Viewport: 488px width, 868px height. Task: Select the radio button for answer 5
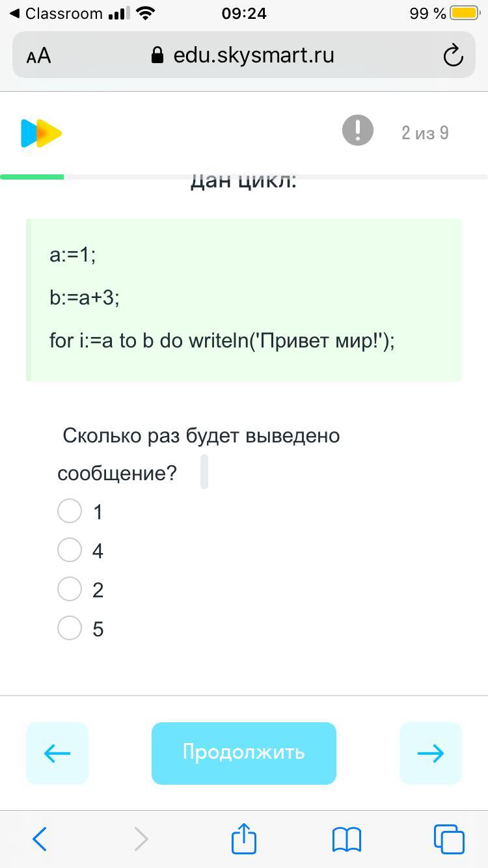click(x=70, y=628)
